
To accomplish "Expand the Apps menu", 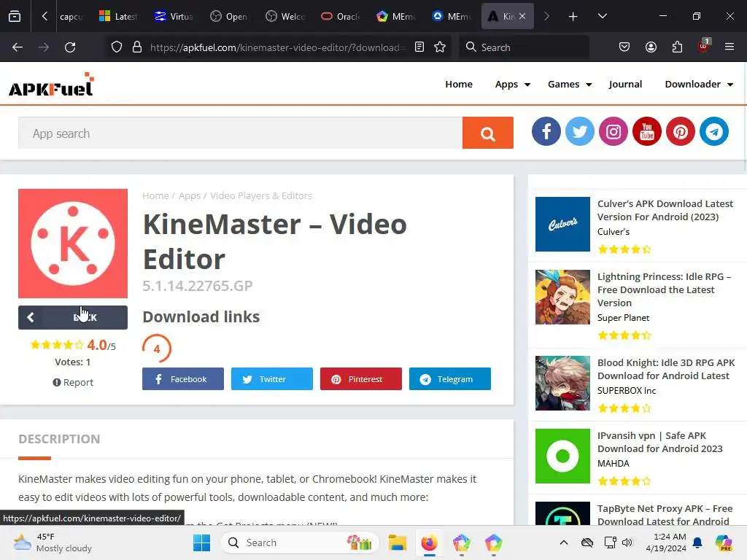I will (513, 85).
